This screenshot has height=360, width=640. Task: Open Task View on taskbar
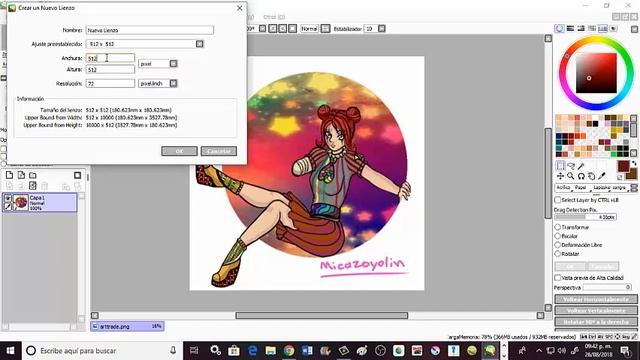coord(194,350)
